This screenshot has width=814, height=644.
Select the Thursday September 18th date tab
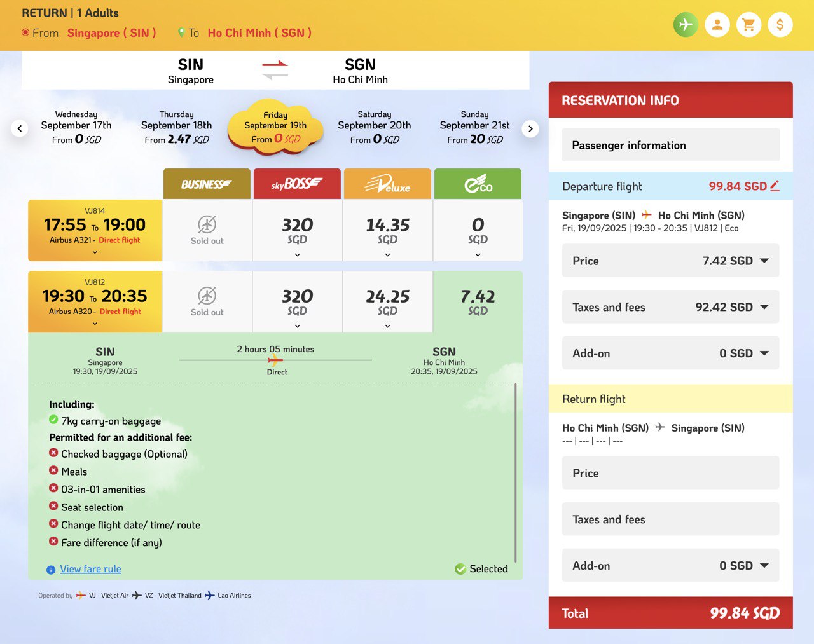pyautogui.click(x=176, y=127)
